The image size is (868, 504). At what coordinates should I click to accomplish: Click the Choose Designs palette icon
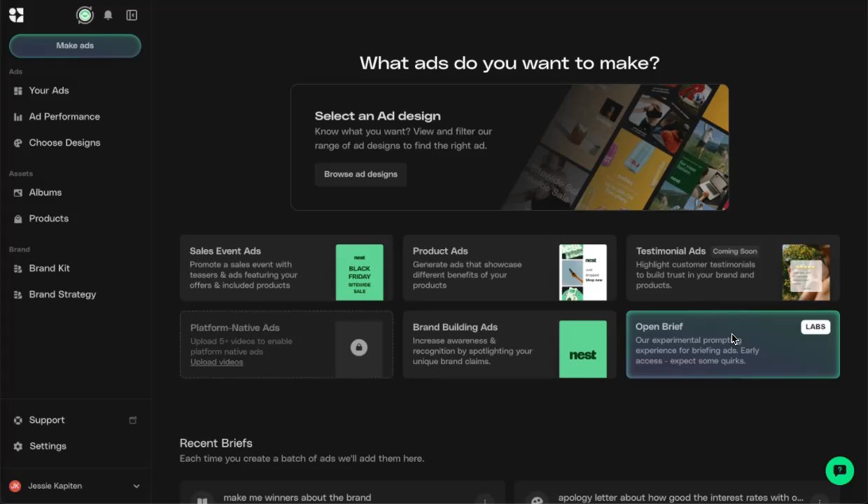click(18, 143)
